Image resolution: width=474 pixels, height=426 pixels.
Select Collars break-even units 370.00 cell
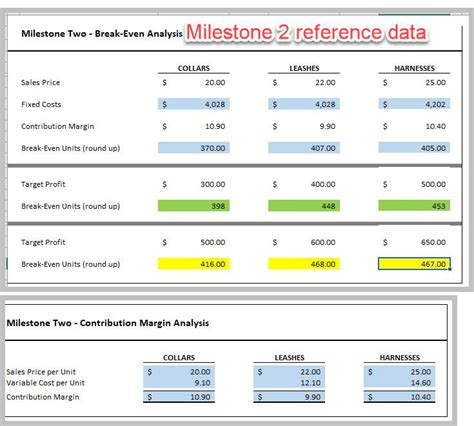pyautogui.click(x=194, y=148)
